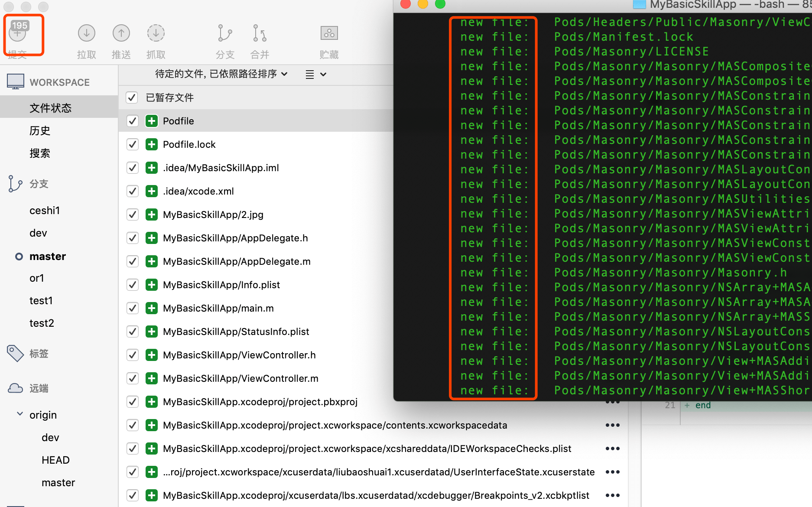Screen dimensions: 812x507
Task: Select the test1 branch
Action: (x=41, y=301)
